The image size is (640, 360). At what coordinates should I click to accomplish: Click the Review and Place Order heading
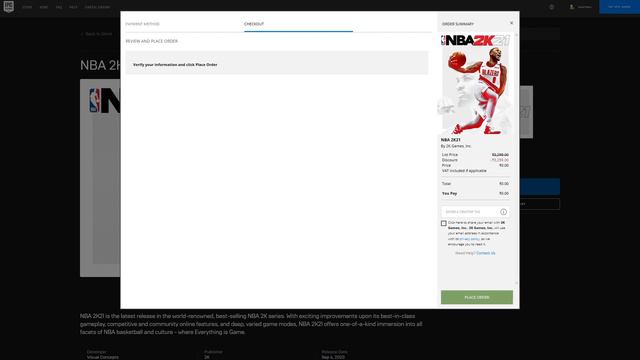tap(151, 41)
